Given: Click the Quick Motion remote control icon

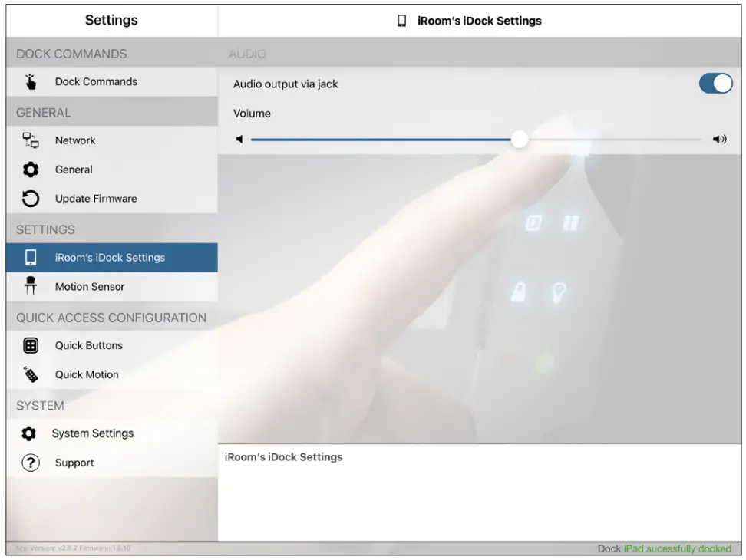Looking at the screenshot, I should pos(30,374).
